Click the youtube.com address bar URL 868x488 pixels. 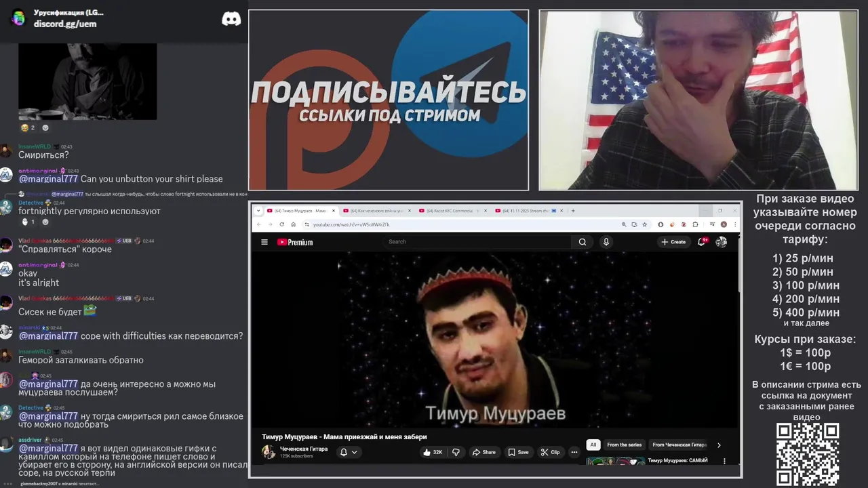click(351, 224)
